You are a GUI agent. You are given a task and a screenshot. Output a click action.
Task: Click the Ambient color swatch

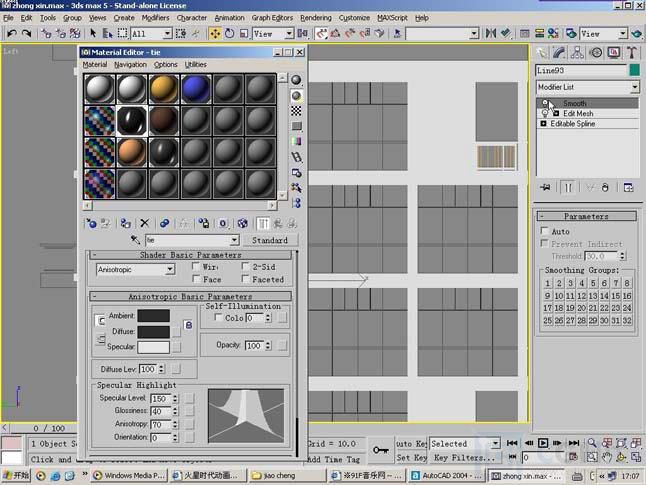[x=153, y=316]
